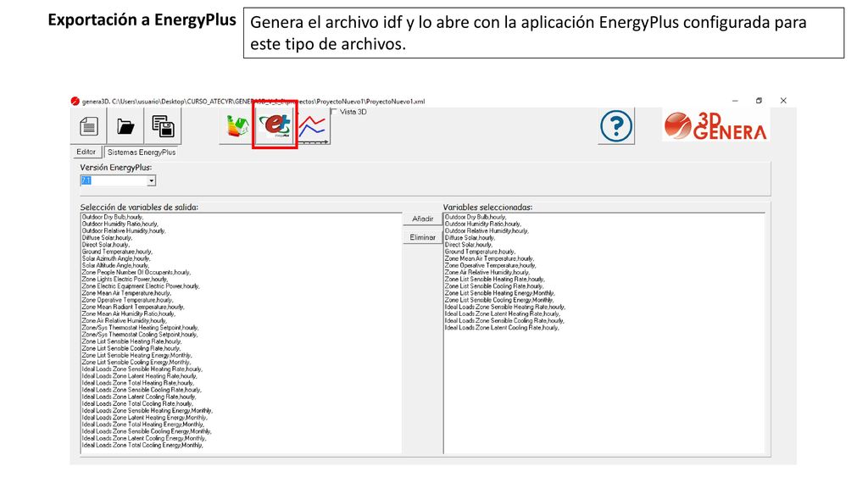Select Zone People Number Of Occupants,hourly row
Screen dimensions: 868x488
(x=136, y=272)
